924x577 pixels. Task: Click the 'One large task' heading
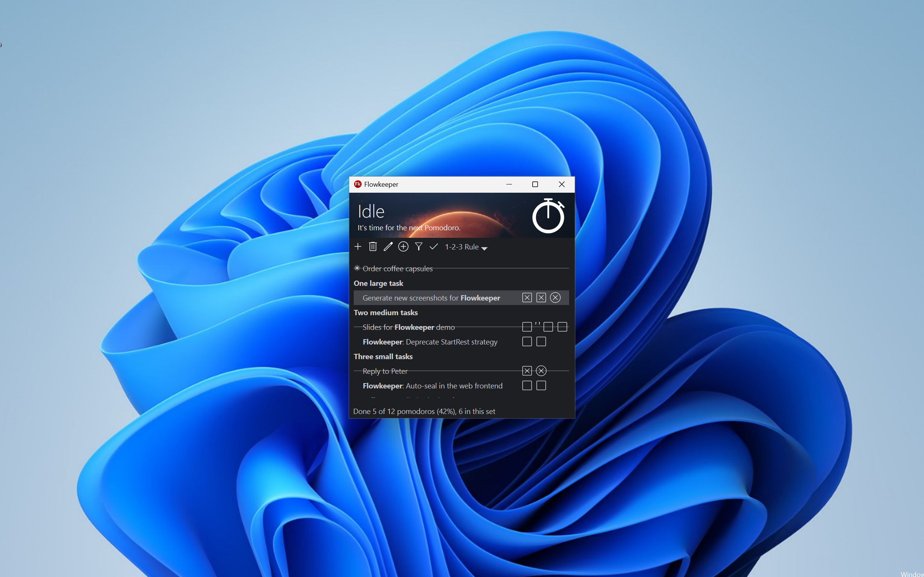(379, 283)
